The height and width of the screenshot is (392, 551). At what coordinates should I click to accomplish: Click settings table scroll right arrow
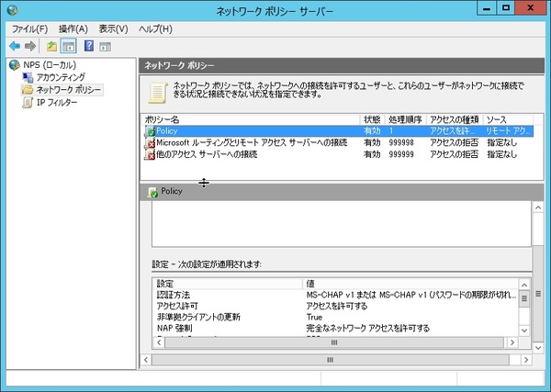(512, 342)
